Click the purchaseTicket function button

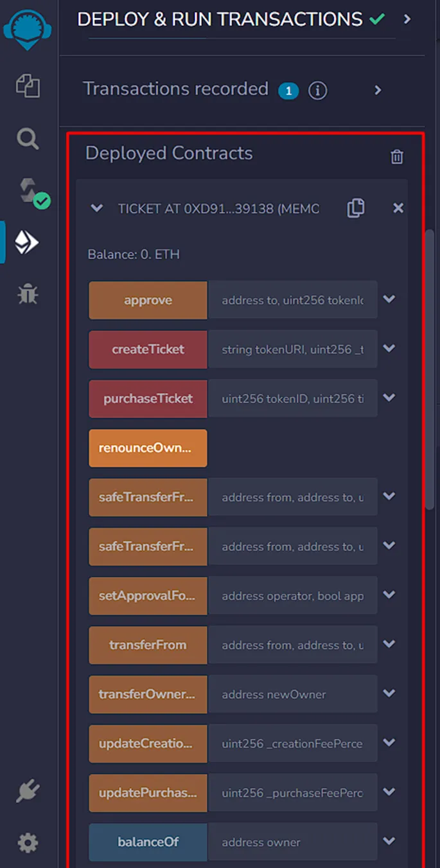[148, 399]
